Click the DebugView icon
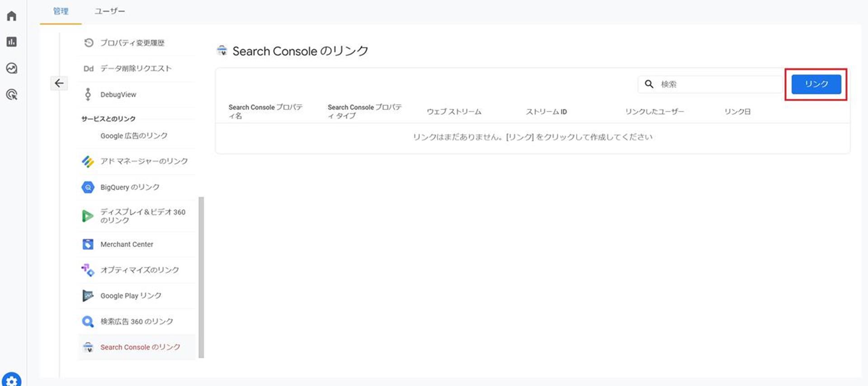868x386 pixels. click(x=88, y=94)
